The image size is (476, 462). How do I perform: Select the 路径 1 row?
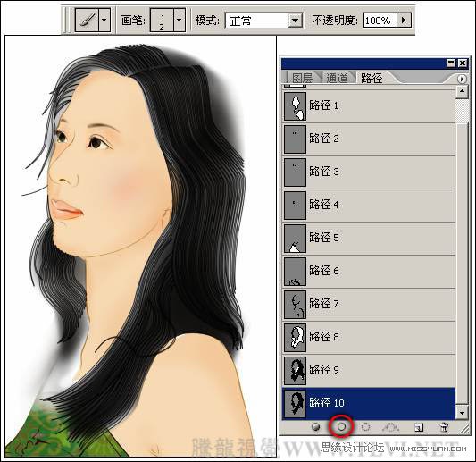tap(369, 106)
